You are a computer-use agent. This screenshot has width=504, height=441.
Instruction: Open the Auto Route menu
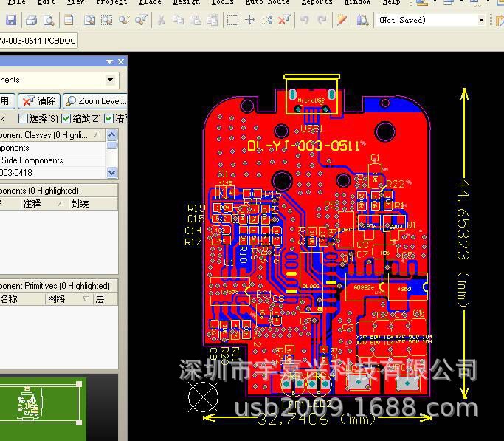(267, 2)
